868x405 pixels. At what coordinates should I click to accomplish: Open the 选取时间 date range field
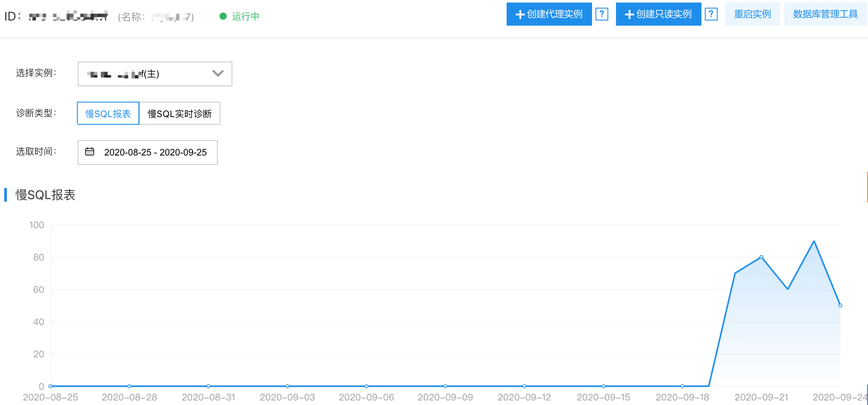pos(148,153)
